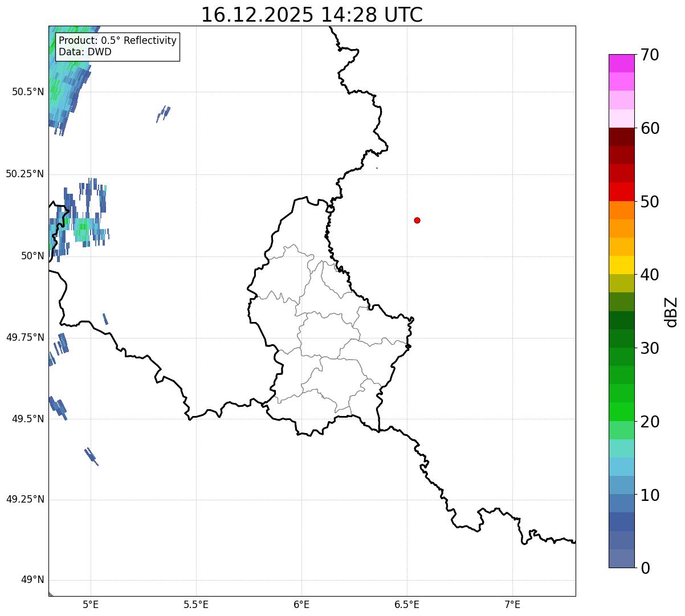This screenshot has width=685, height=616.
Task: Click the colorbar tick label 0
Action: 645,568
